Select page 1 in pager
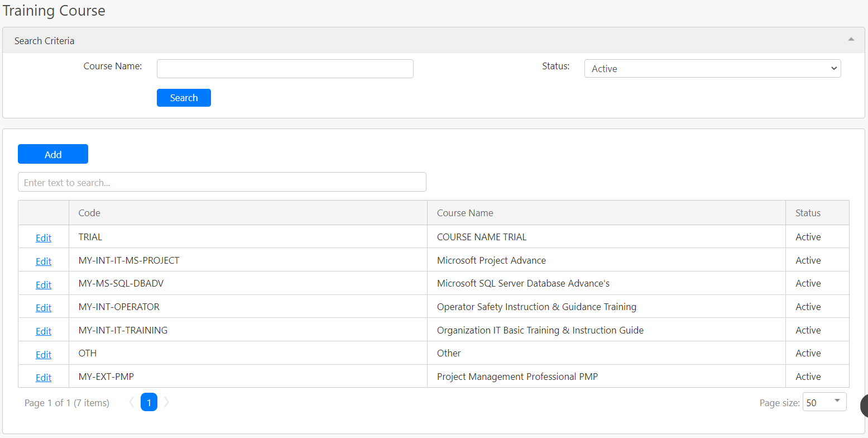868x438 pixels. click(x=149, y=402)
